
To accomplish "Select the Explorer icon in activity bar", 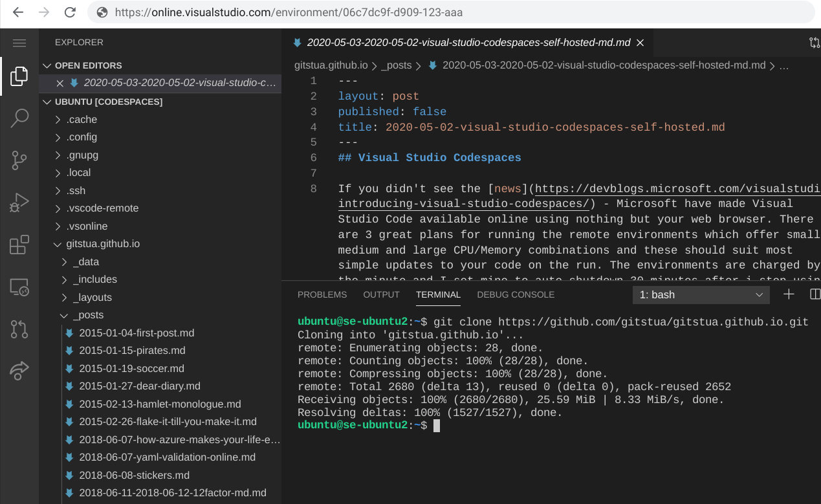I will tap(19, 76).
